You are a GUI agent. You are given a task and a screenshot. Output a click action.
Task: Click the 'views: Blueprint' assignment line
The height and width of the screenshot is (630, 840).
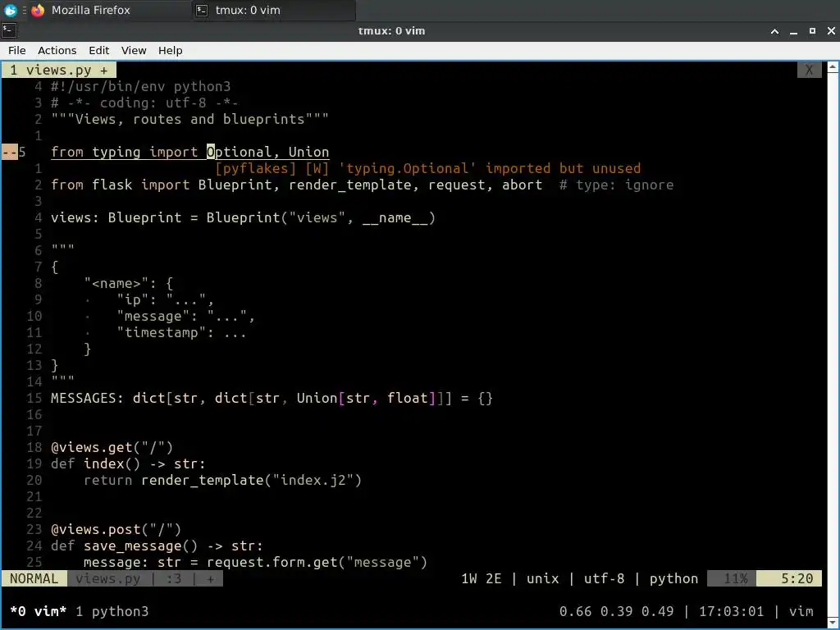point(243,218)
